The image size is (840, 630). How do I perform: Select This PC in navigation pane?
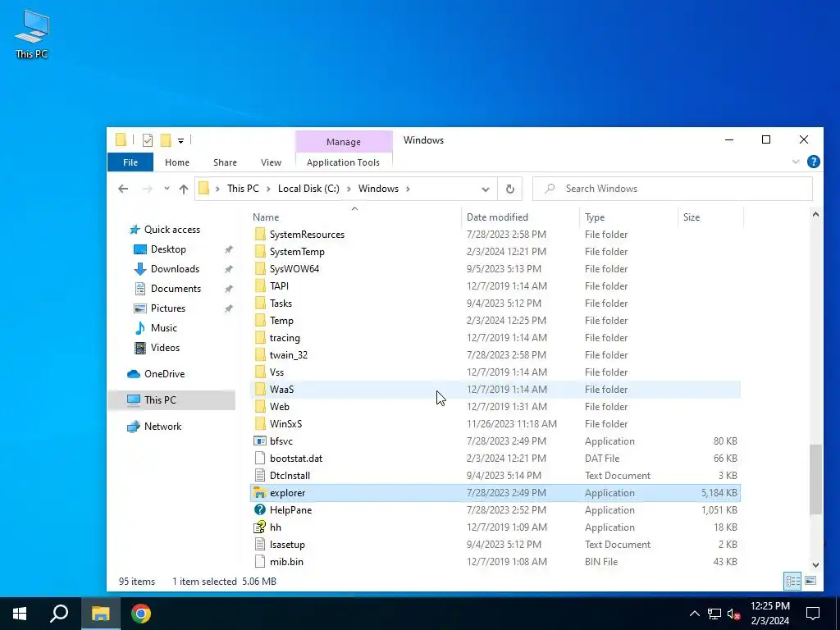[x=160, y=400]
